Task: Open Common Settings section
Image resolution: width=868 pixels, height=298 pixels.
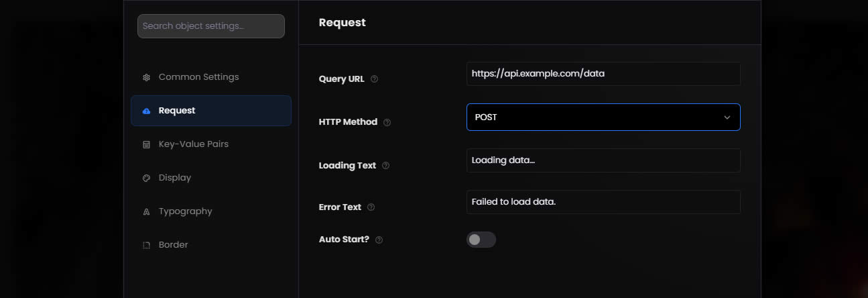Action: [211, 77]
